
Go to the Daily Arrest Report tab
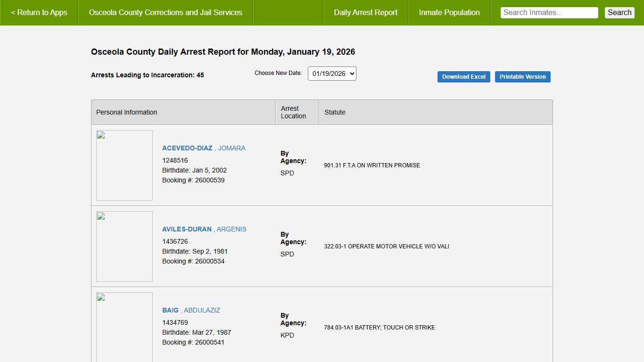365,13
